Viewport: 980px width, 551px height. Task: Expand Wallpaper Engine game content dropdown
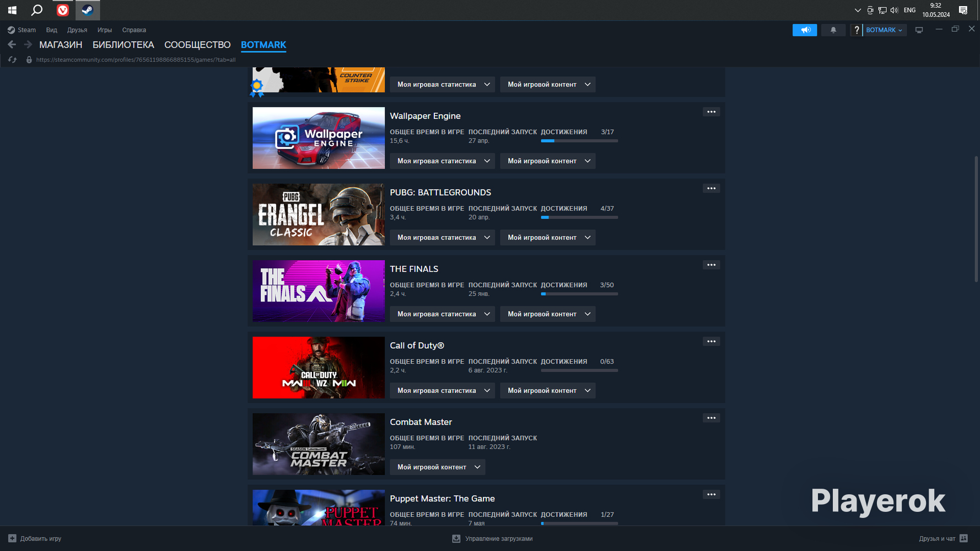pyautogui.click(x=548, y=161)
